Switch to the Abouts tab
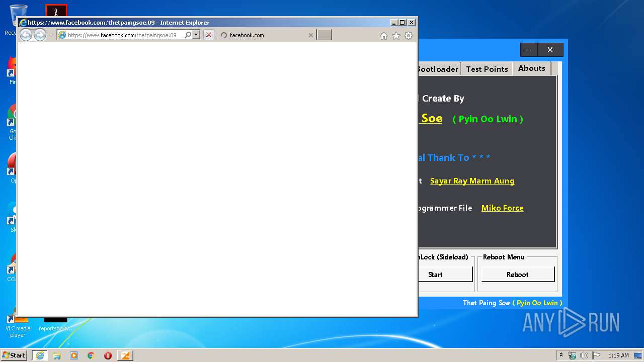The width and height of the screenshot is (644, 362). [x=532, y=68]
